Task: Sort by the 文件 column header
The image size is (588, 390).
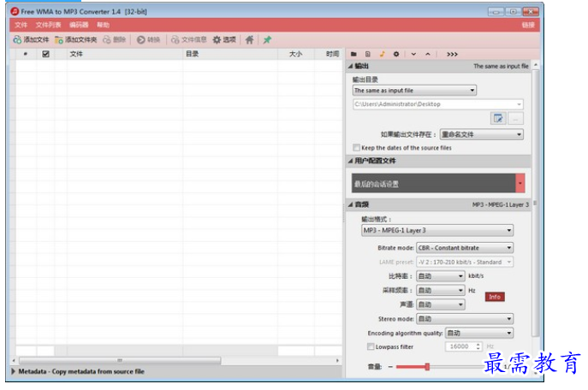Action: [x=76, y=54]
